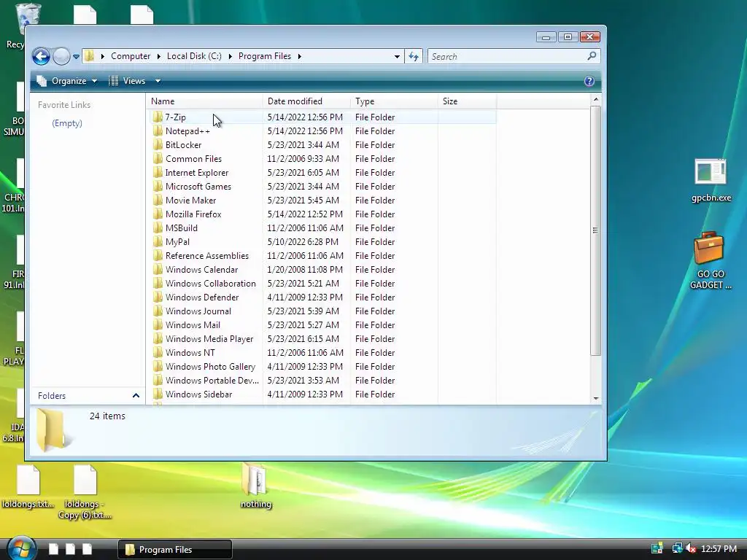Click the folder icon in the address bar

(90, 56)
